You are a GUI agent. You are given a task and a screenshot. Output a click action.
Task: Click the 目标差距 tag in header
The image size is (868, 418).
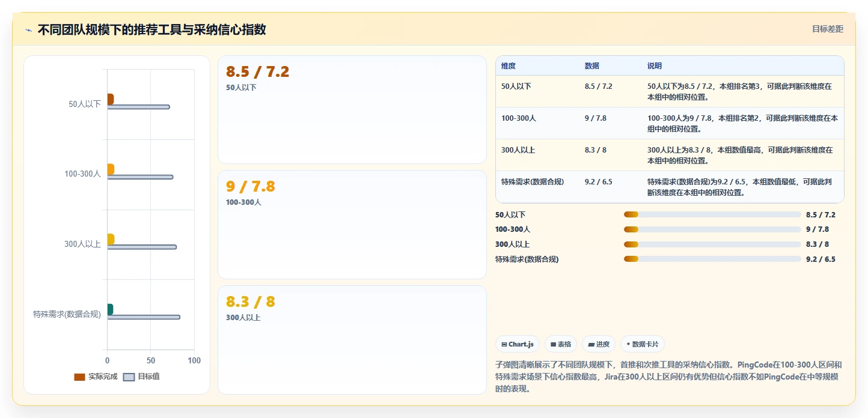[x=828, y=29]
